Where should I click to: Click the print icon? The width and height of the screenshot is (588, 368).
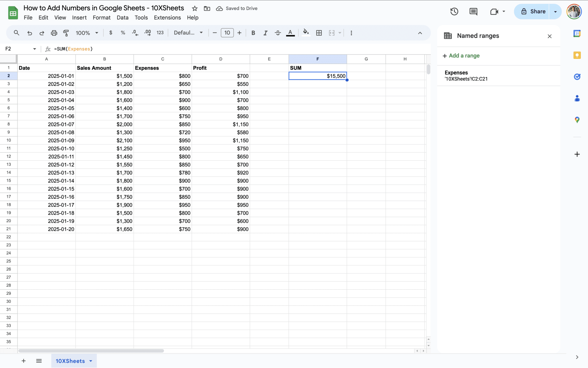(x=54, y=33)
